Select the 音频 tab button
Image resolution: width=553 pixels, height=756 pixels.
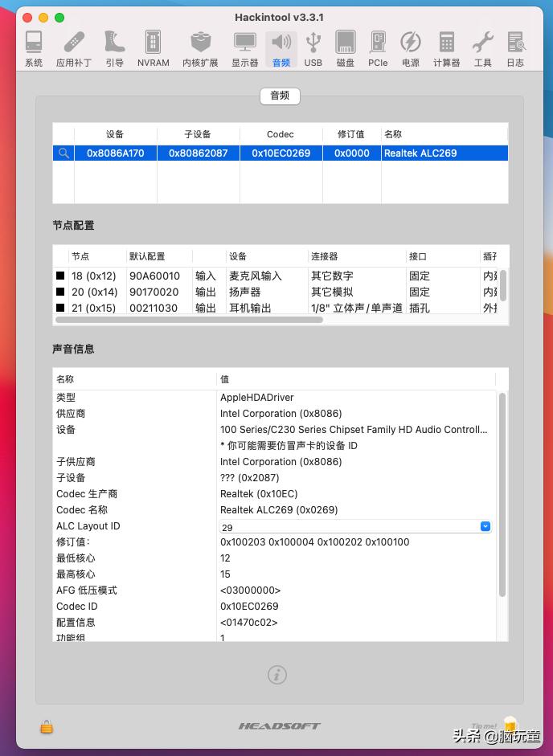(x=280, y=96)
